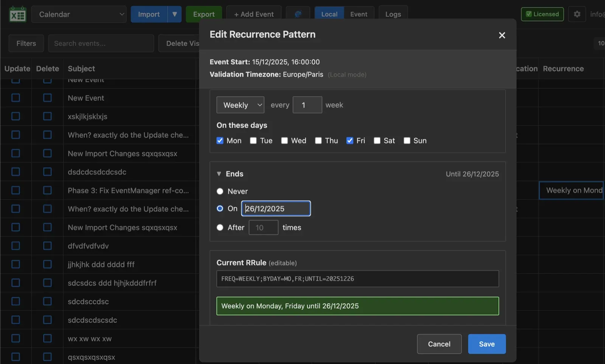Click the Weekly on Monday recurrence cell

coord(571,191)
